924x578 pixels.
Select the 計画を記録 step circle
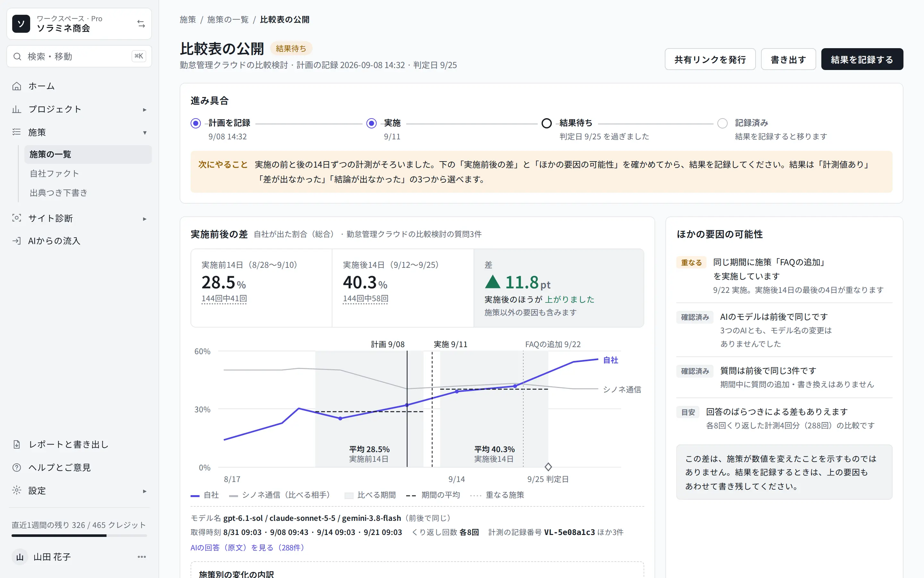pos(195,123)
